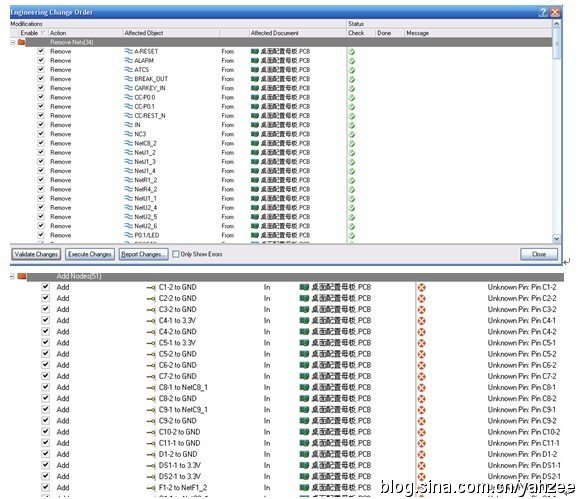This screenshot has height=499, width=578.
Task: Click message 'Unknown Pin: Pin C8-2'
Action: coord(522,398)
